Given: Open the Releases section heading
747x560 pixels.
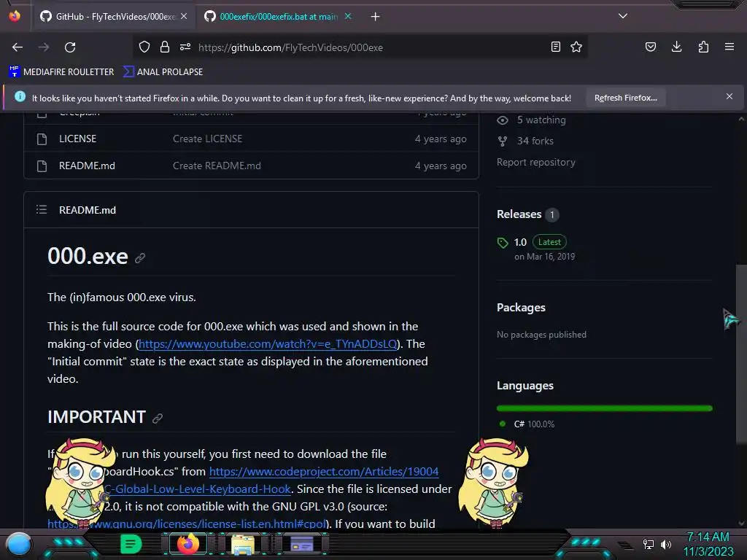Looking at the screenshot, I should coord(519,214).
